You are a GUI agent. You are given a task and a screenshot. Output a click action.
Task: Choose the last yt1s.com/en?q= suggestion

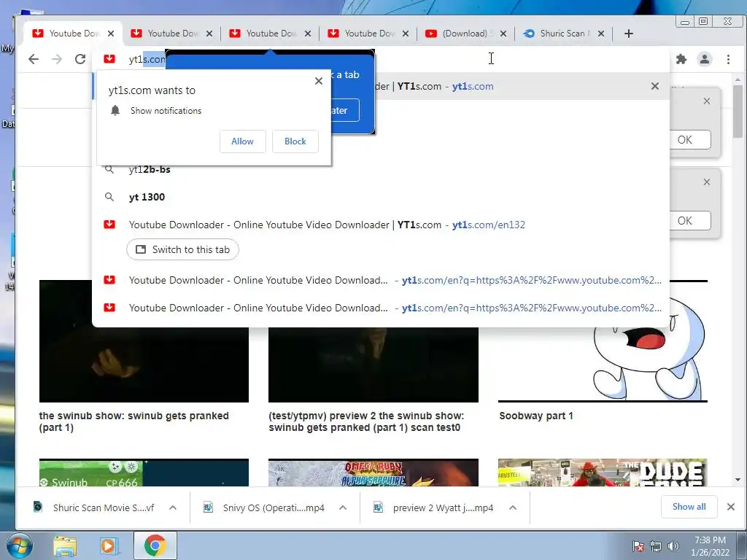(380, 308)
